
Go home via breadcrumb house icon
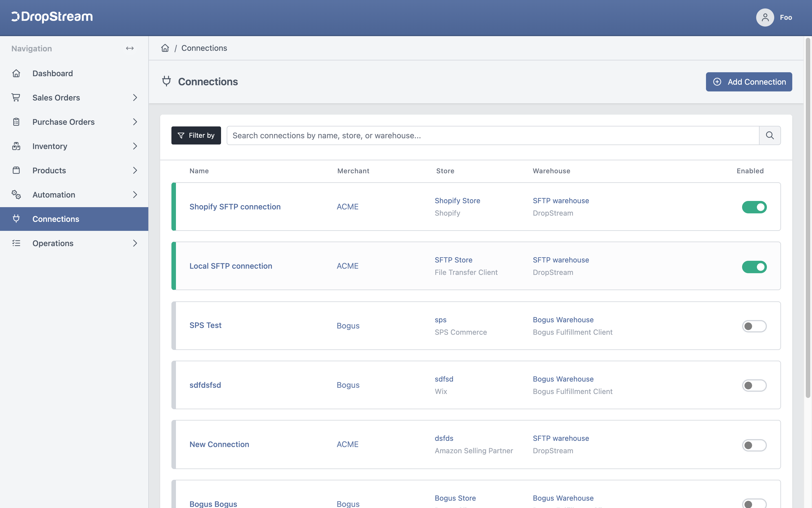pos(165,48)
